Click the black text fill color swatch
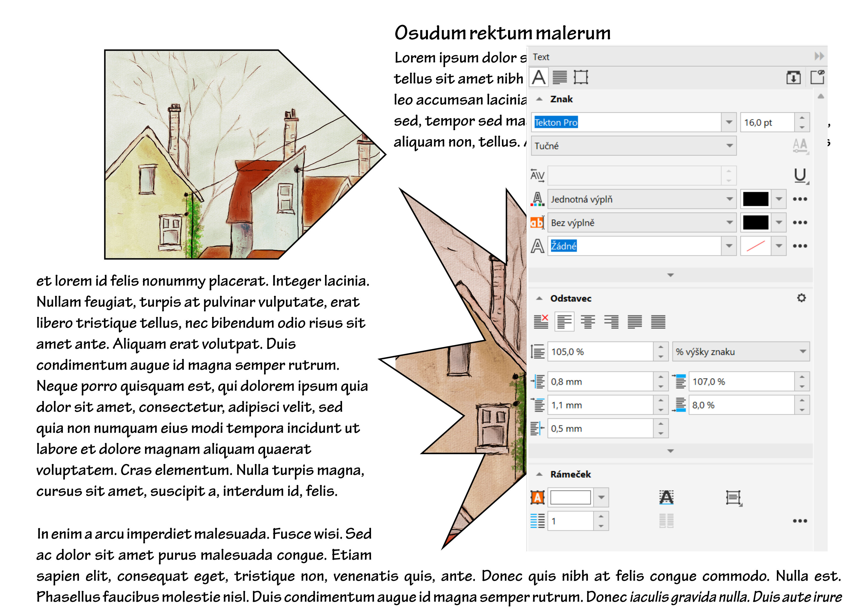The width and height of the screenshot is (868, 614). click(755, 199)
